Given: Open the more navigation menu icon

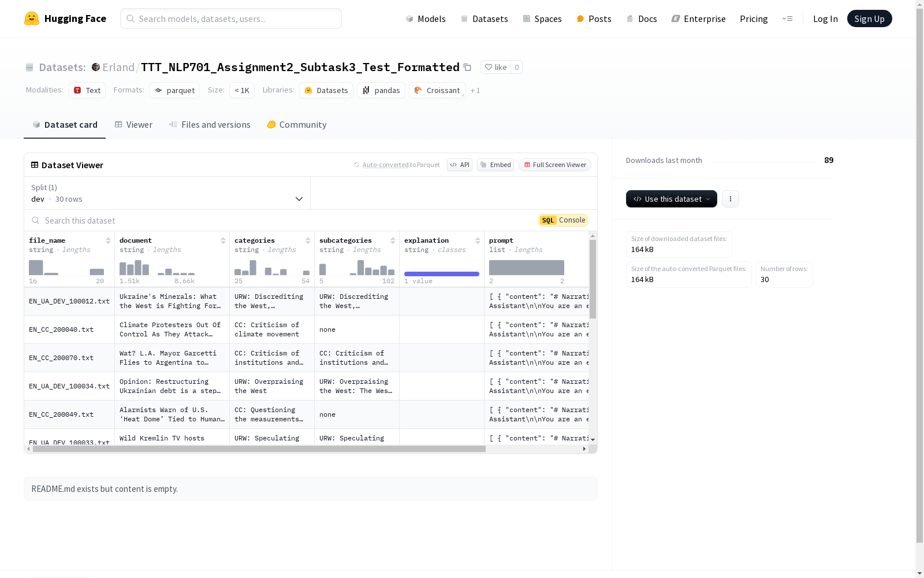Looking at the screenshot, I should coord(787,18).
